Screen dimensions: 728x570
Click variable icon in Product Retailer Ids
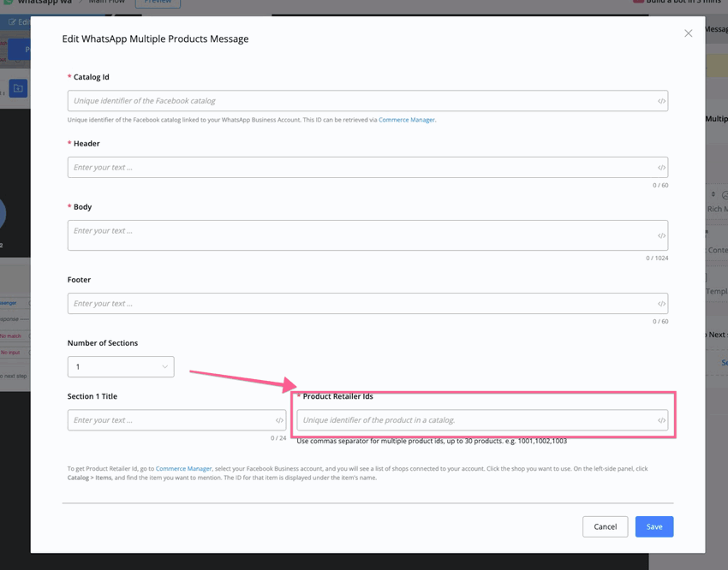[661, 420]
